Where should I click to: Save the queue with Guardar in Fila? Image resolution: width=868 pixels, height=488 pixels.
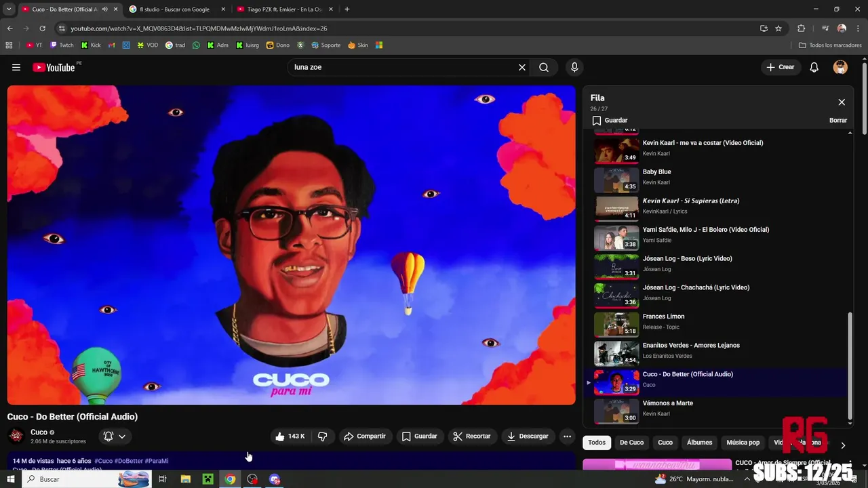pos(610,120)
